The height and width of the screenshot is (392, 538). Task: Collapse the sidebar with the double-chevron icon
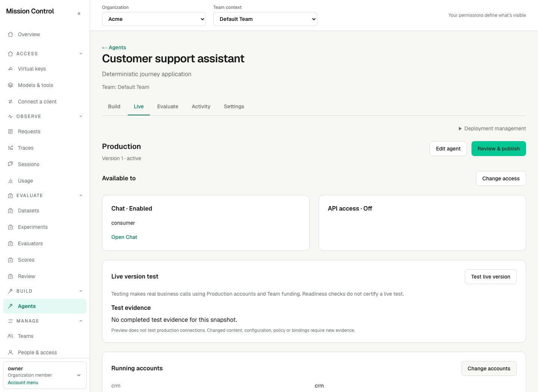79,13
